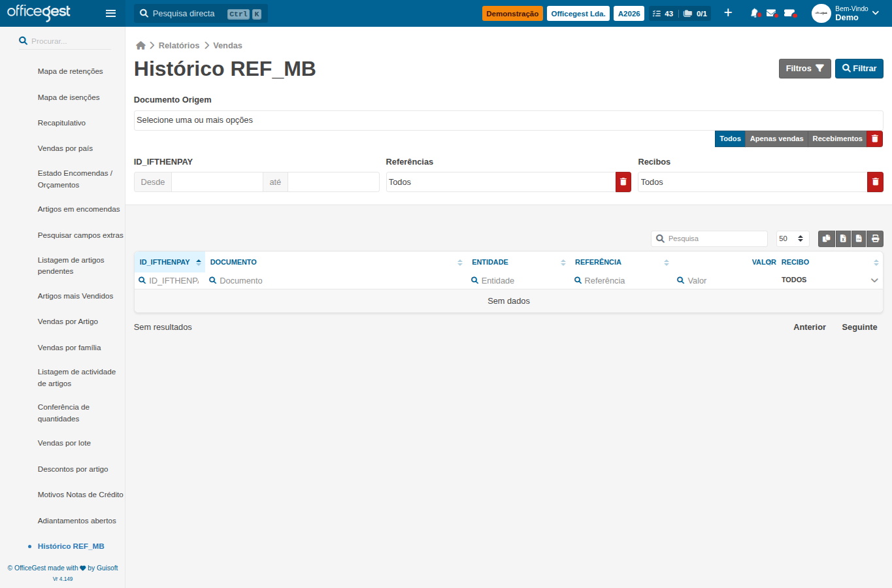
Task: Sort by ID_IFTHENPAY column arrow
Action: point(199,262)
